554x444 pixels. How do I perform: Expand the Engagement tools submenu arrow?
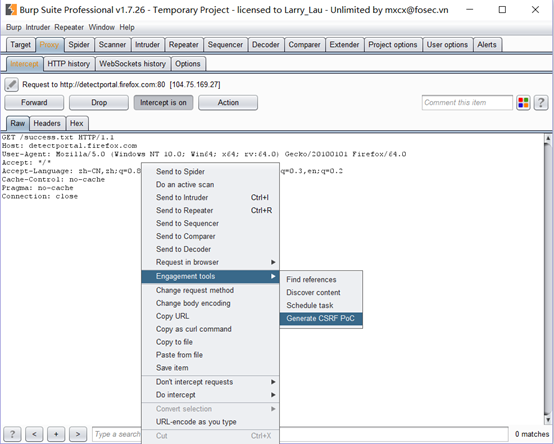point(273,276)
